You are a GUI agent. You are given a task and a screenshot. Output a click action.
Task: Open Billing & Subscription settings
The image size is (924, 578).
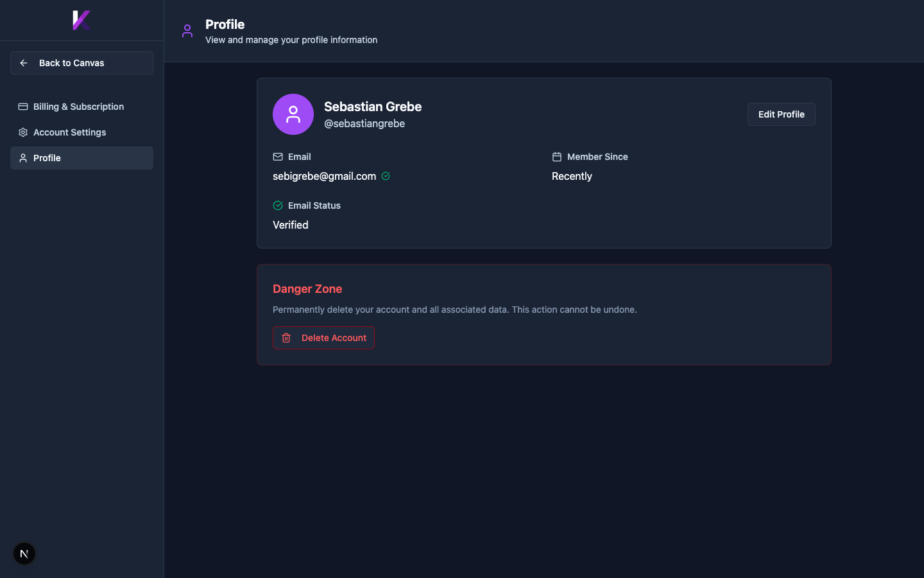[x=78, y=107]
